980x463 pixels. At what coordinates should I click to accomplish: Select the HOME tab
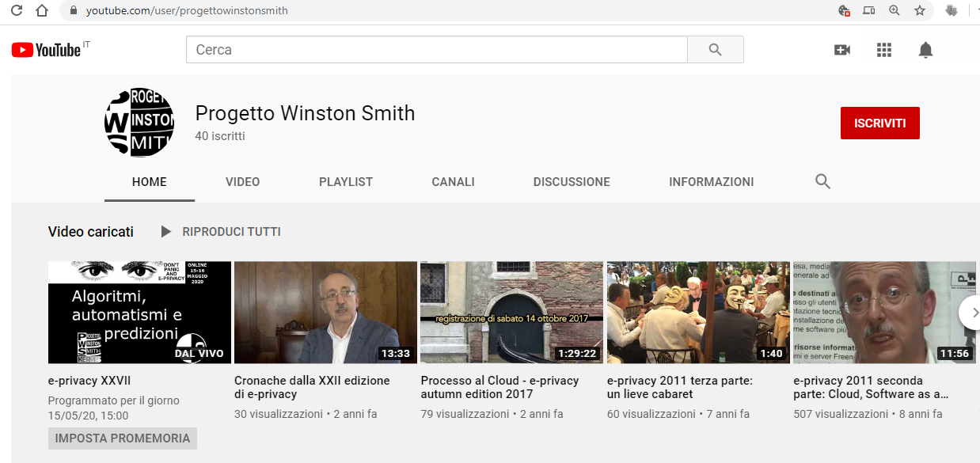[150, 182]
